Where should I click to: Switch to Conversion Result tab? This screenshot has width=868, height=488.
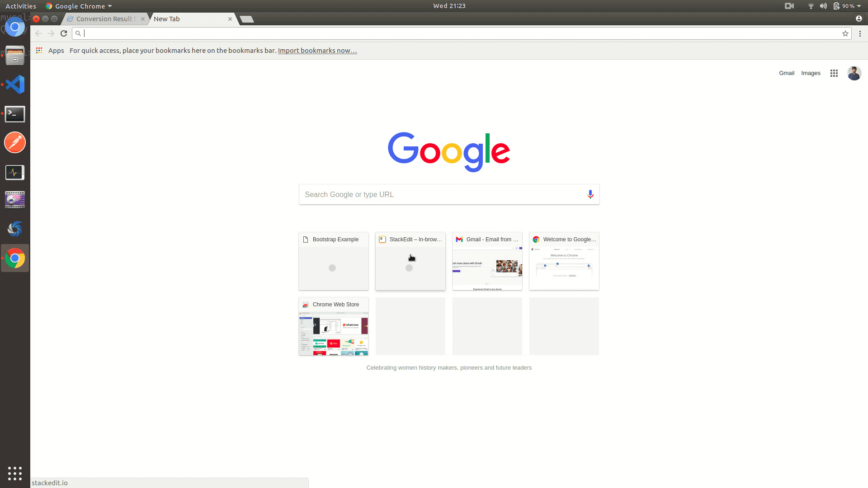(x=104, y=19)
